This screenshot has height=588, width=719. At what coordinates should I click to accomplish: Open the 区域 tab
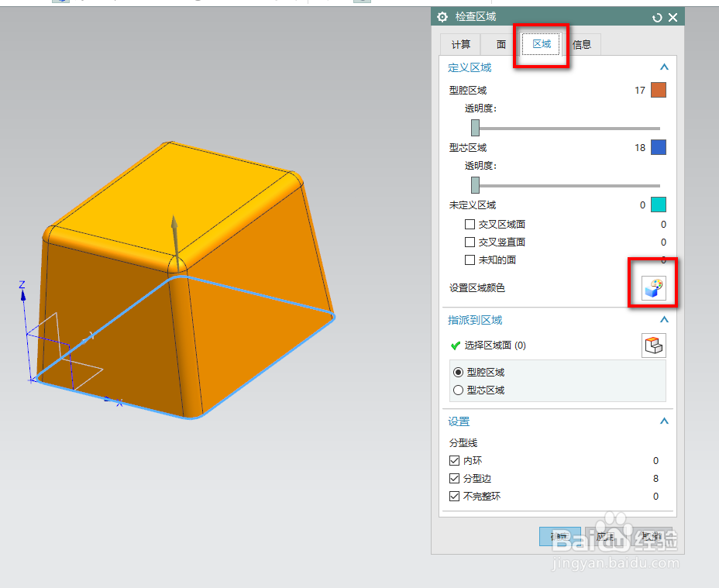pyautogui.click(x=542, y=44)
